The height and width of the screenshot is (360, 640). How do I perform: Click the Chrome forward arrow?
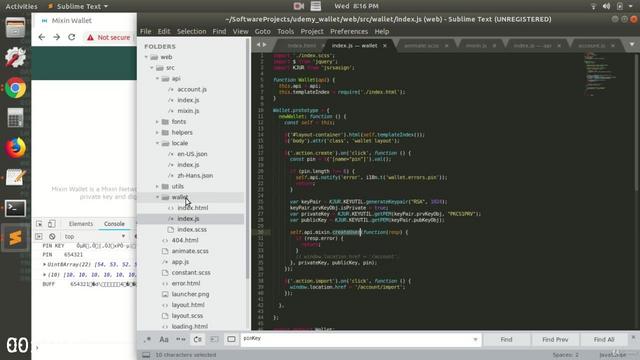click(56, 37)
